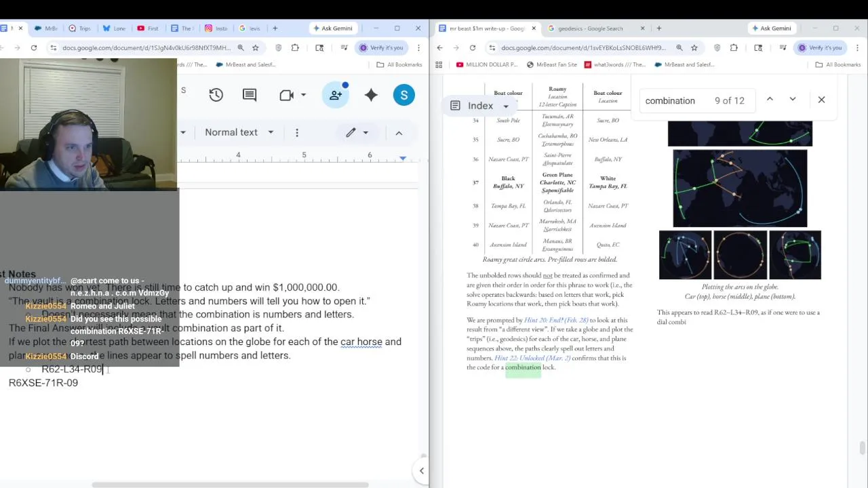The width and height of the screenshot is (868, 488).
Task: Click the Hint 20: End* (Feb. 28) link
Action: [x=556, y=320]
